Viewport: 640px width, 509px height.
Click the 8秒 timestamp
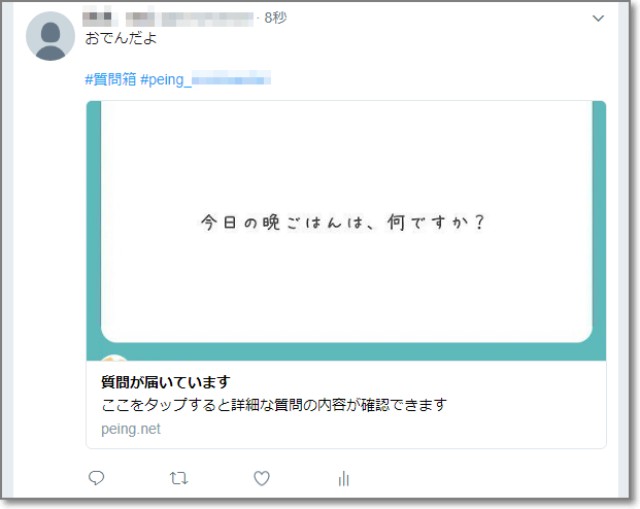click(x=276, y=18)
